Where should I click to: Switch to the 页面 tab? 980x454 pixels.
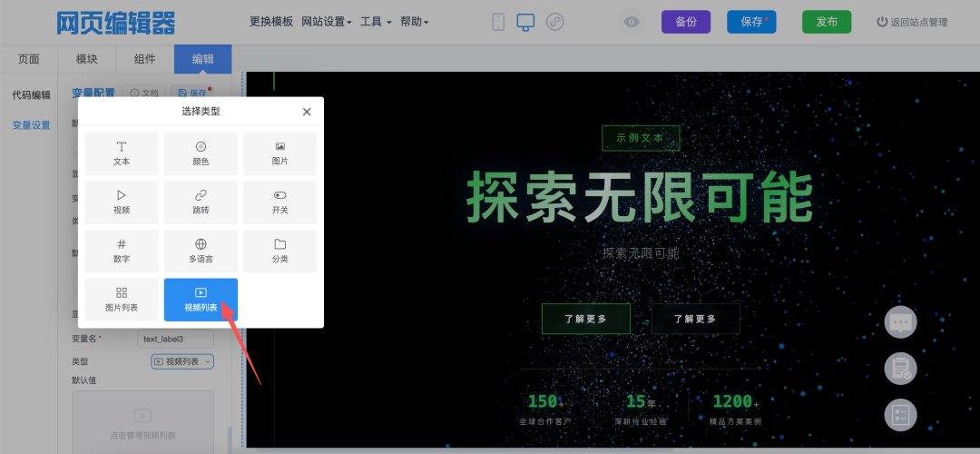pos(29,59)
